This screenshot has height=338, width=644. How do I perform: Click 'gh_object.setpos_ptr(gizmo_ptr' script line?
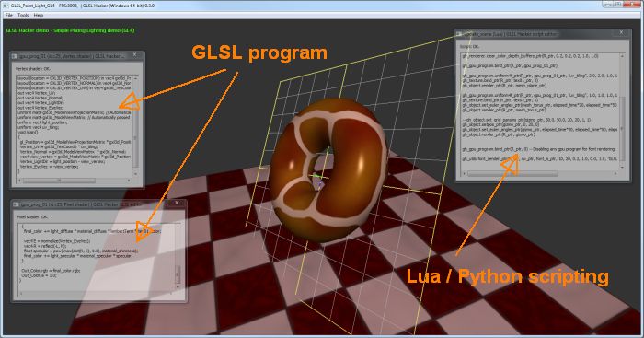coord(500,124)
